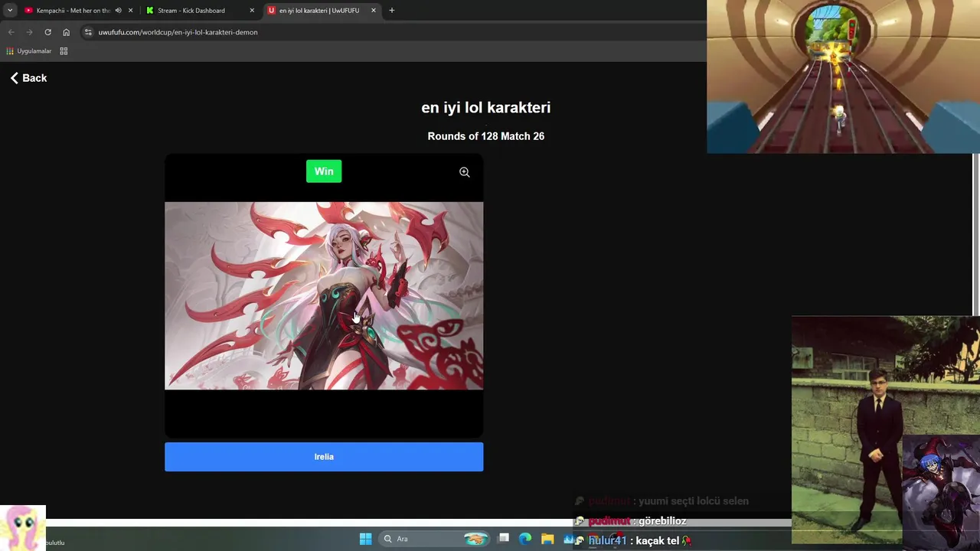This screenshot has height=551, width=980.
Task: Go back using the Back arrow
Action: coord(28,78)
